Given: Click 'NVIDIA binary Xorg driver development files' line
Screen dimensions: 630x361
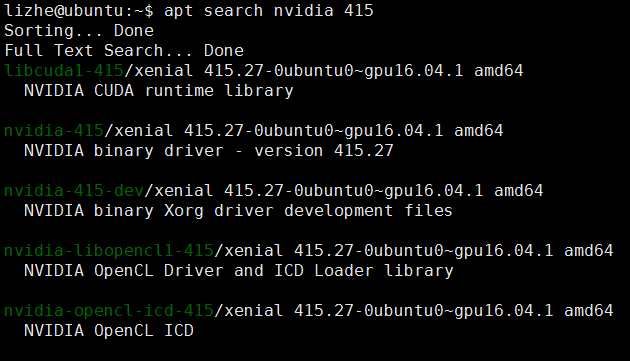Looking at the screenshot, I should click(238, 211).
